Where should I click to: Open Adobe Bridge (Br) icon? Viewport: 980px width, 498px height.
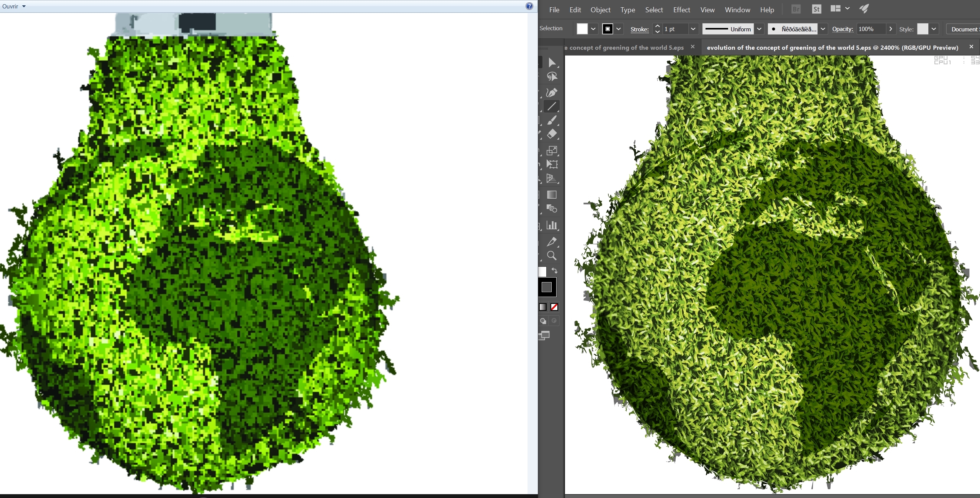tap(796, 9)
